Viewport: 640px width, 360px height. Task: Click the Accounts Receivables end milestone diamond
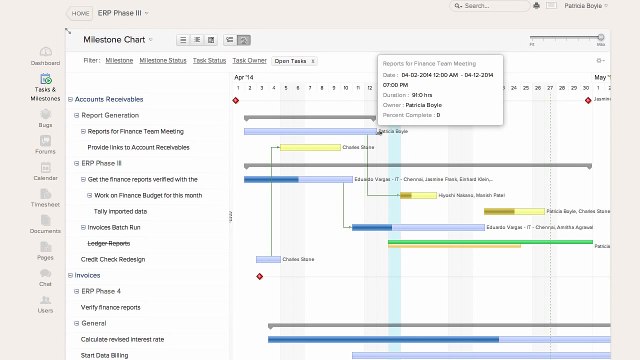point(588,100)
